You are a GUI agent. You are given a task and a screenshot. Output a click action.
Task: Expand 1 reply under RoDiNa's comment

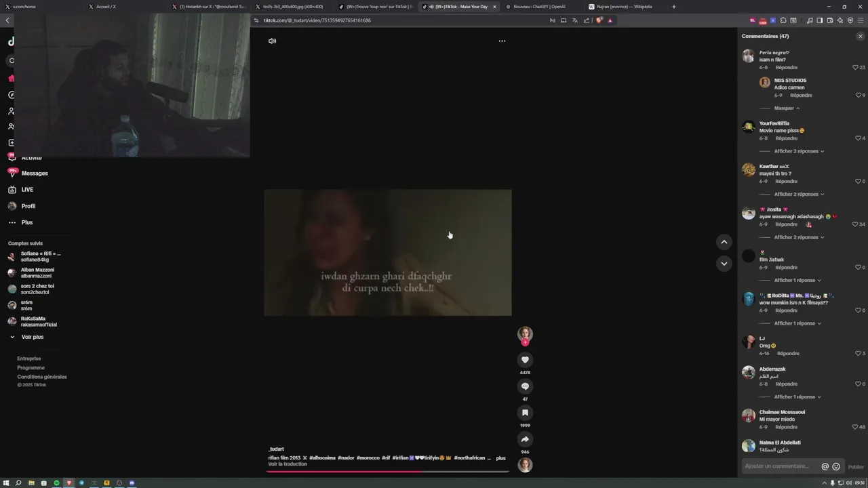pyautogui.click(x=797, y=323)
